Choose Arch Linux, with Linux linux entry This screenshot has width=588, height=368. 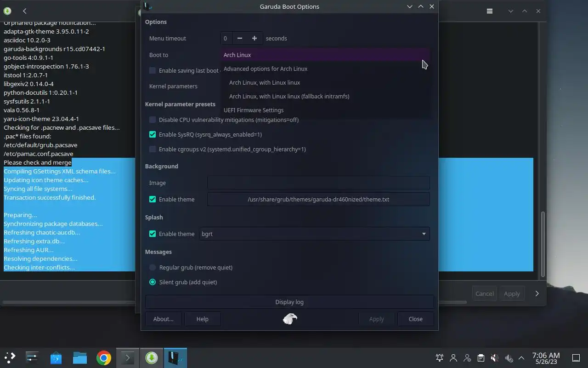(325, 82)
